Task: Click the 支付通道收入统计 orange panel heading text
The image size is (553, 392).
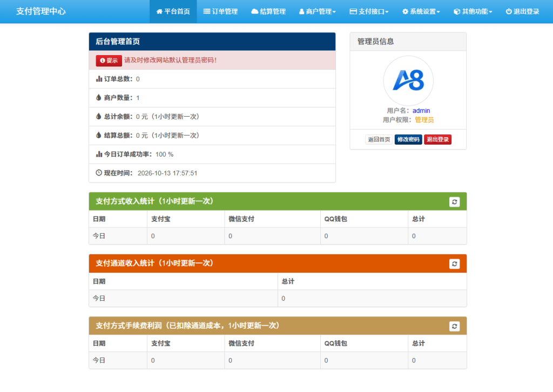Action: tap(154, 263)
